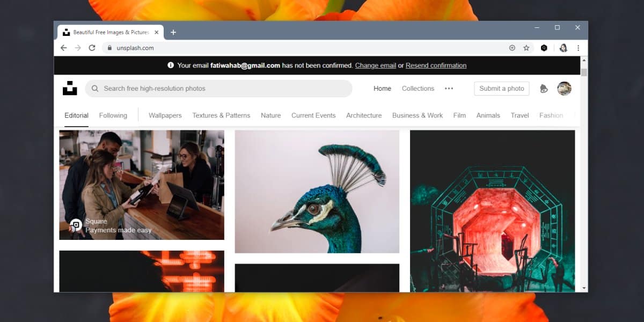Open your Unsplash account avatar menu
The height and width of the screenshot is (322, 644).
564,88
